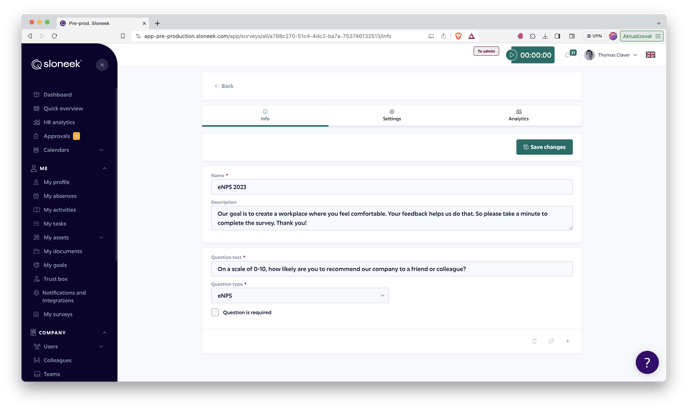Click the Trust box icon in the sidebar
This screenshot has height=410, width=688.
point(36,279)
